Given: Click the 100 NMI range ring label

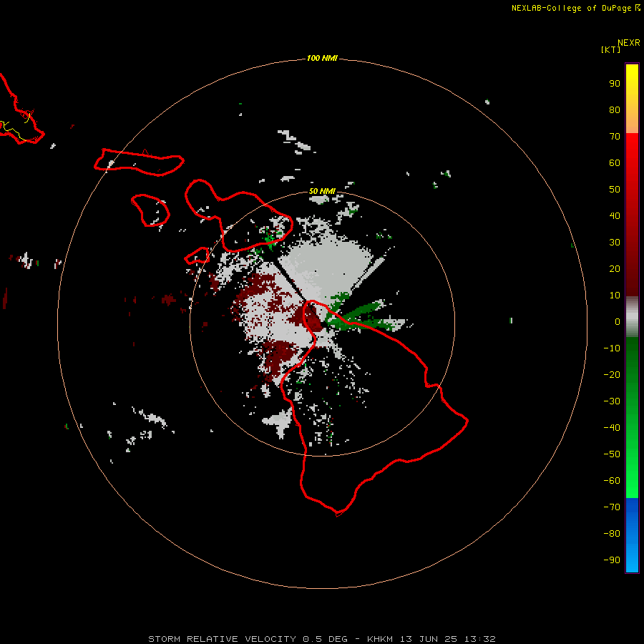Looking at the screenshot, I should pyautogui.click(x=322, y=58).
